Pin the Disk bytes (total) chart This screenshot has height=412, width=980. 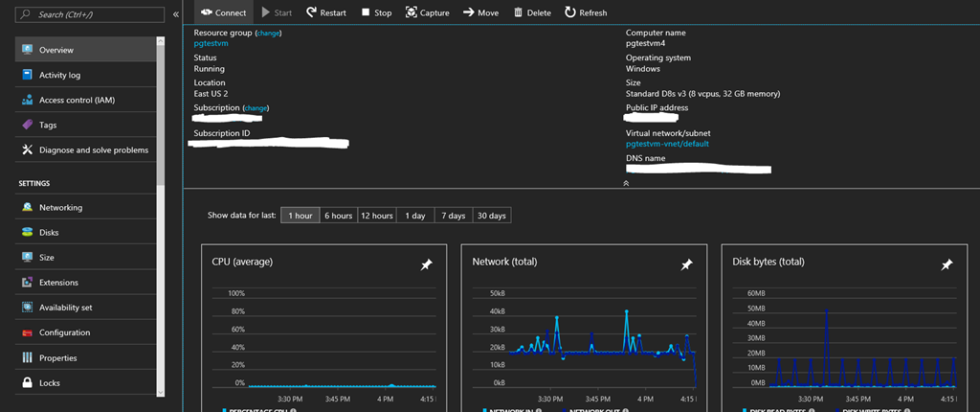[947, 265]
